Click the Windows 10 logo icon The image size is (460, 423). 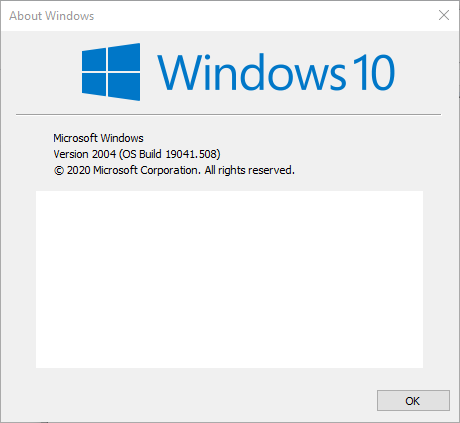click(x=111, y=72)
